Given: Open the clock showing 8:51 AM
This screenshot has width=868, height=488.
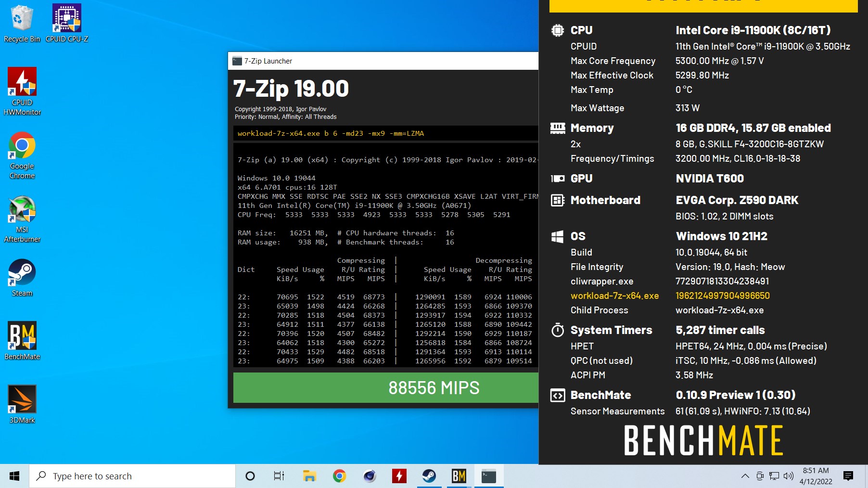Looking at the screenshot, I should coord(816,476).
